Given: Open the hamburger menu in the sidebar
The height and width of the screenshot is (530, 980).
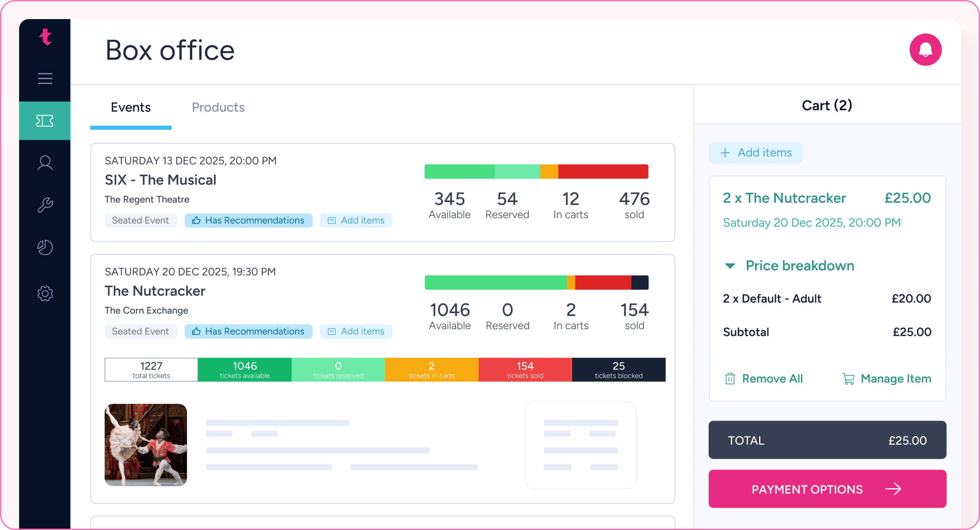Looking at the screenshot, I should point(45,78).
